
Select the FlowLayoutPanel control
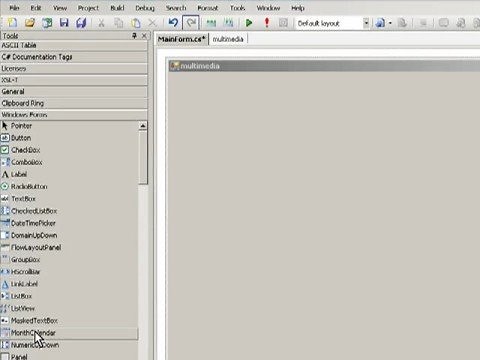click(x=69, y=247)
